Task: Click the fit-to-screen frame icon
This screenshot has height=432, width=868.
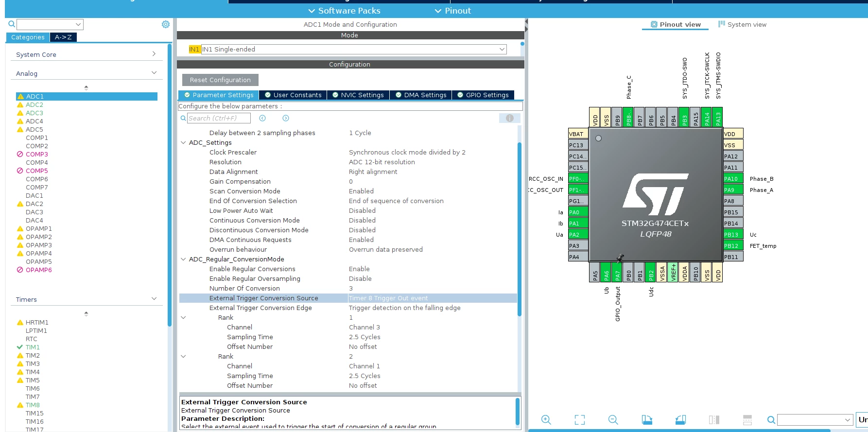Action: [x=580, y=420]
